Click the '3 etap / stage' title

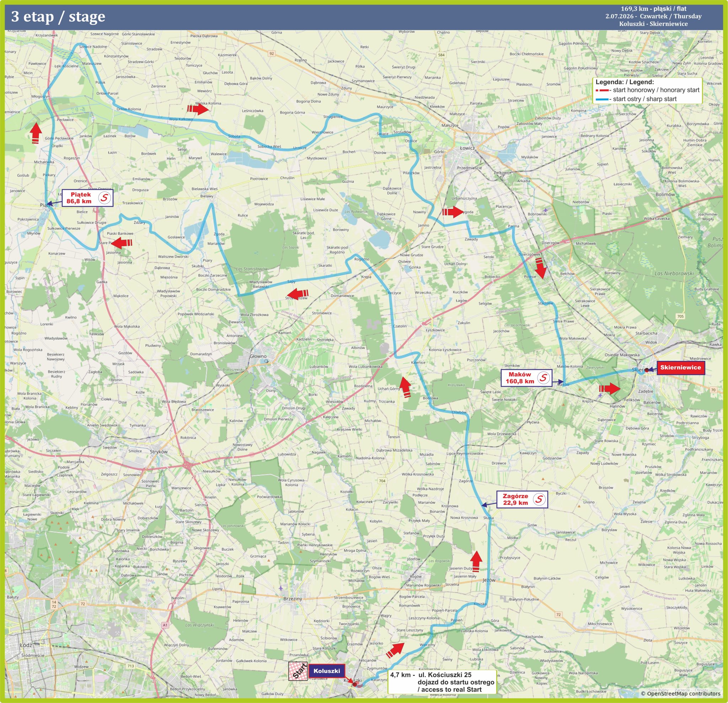[x=58, y=17]
